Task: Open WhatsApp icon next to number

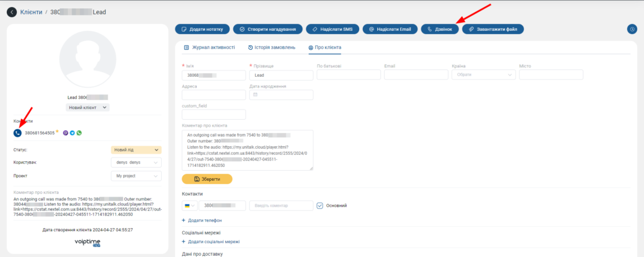Action: pyautogui.click(x=79, y=133)
